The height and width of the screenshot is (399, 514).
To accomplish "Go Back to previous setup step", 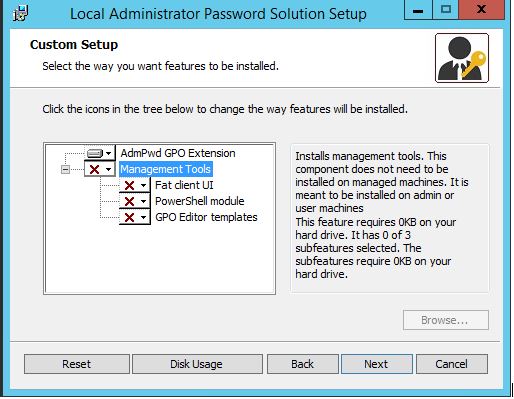I will point(303,364).
